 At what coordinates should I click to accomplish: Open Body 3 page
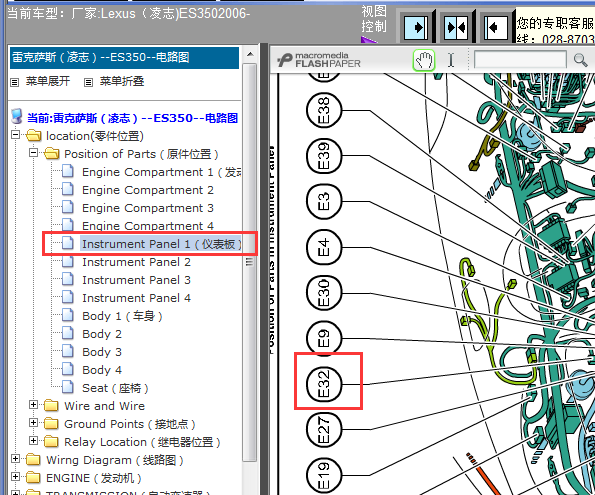(102, 352)
